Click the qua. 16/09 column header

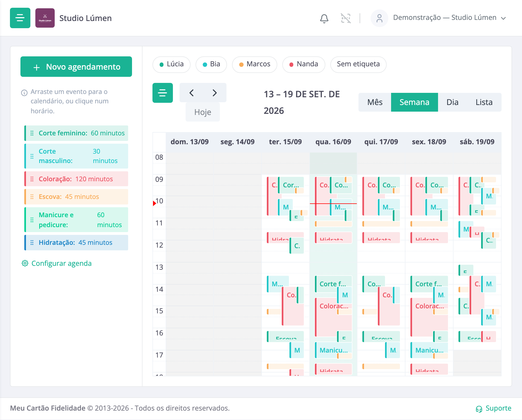[333, 142]
